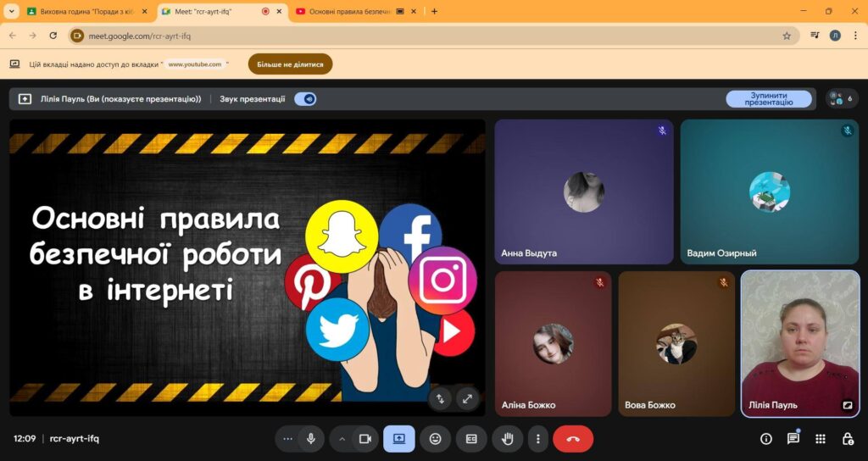Open the chat with everyone panel

pos(793,439)
